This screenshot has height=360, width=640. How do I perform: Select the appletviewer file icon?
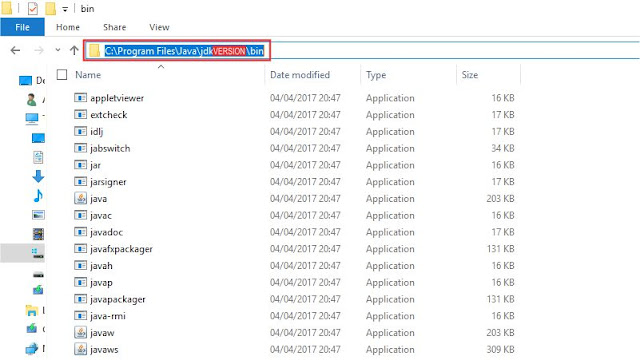[80, 98]
